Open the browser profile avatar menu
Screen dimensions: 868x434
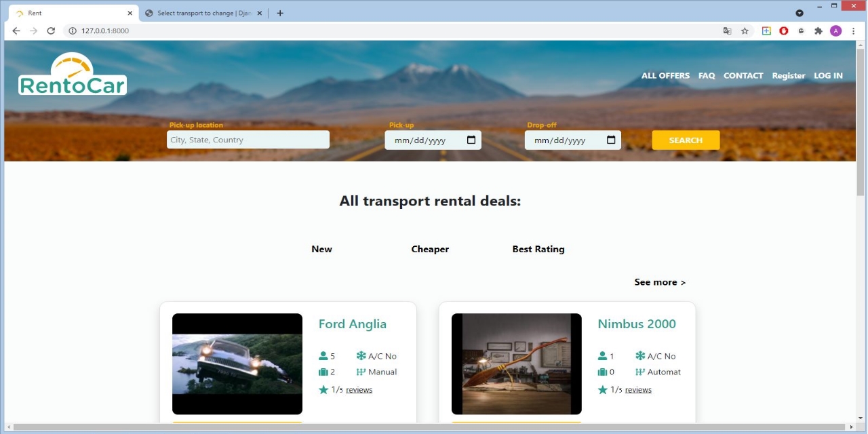click(835, 31)
